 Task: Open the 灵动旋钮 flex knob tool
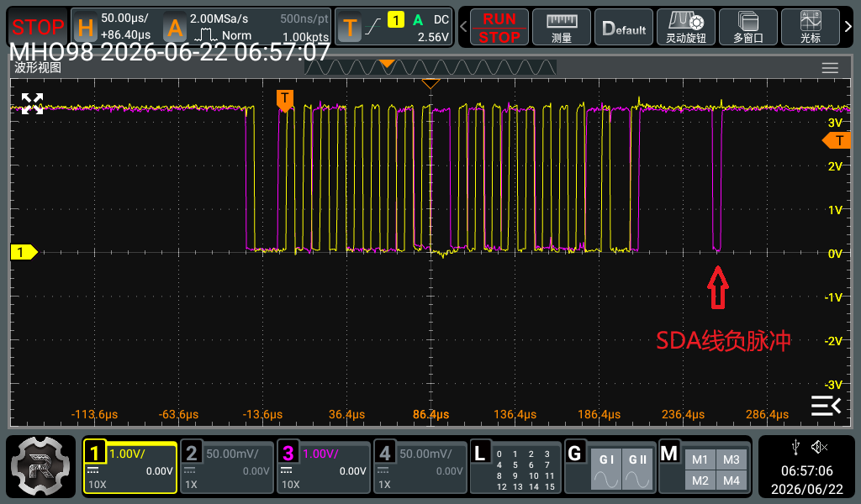(686, 27)
